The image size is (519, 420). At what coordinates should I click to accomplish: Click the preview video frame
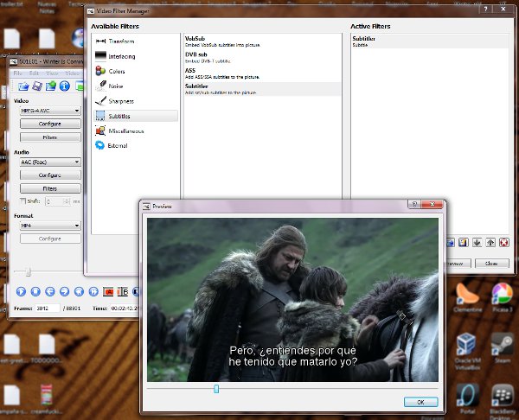[x=292, y=300]
